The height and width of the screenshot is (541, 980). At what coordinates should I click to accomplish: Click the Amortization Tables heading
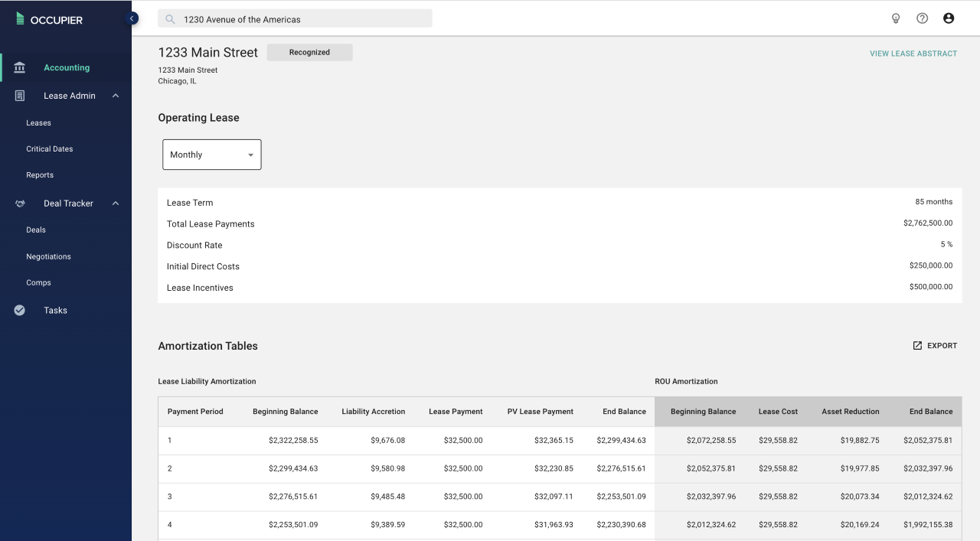pyautogui.click(x=207, y=346)
